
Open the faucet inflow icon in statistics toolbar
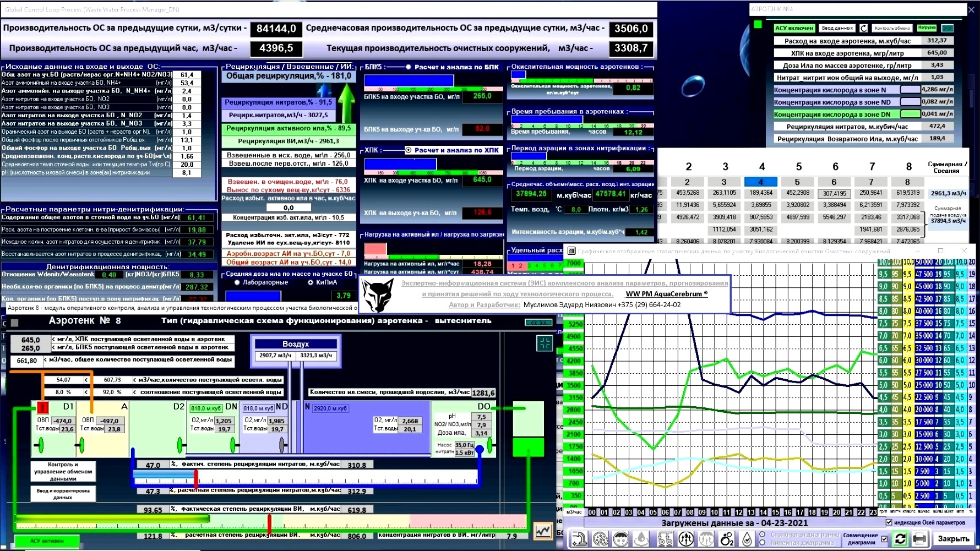(579, 539)
